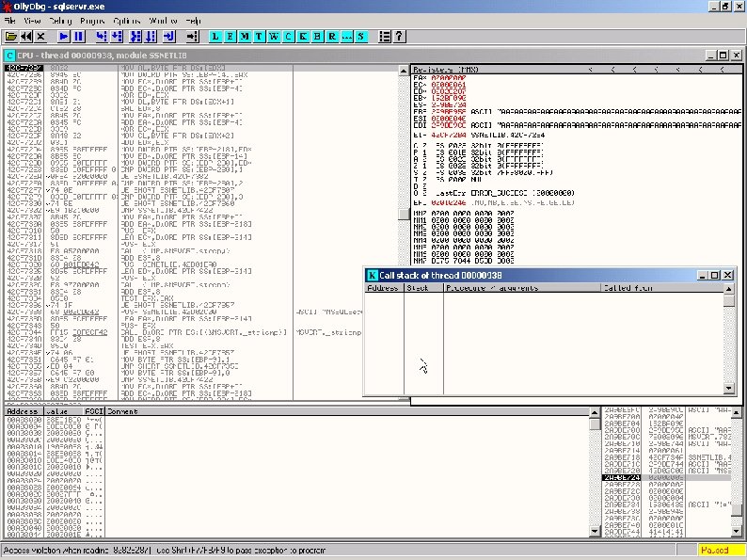747x560 pixels.
Task: Show Executable modules with the E icon
Action: (230, 36)
